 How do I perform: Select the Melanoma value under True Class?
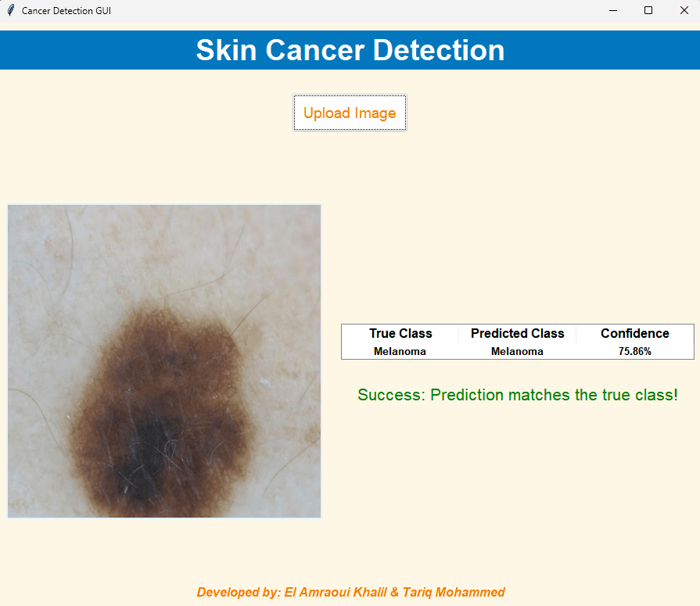pyautogui.click(x=400, y=351)
